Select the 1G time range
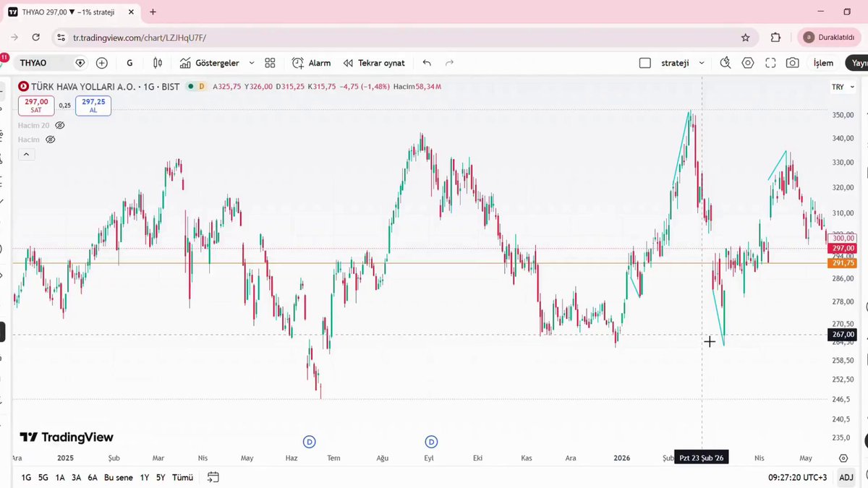This screenshot has height=488, width=868. coord(26,477)
